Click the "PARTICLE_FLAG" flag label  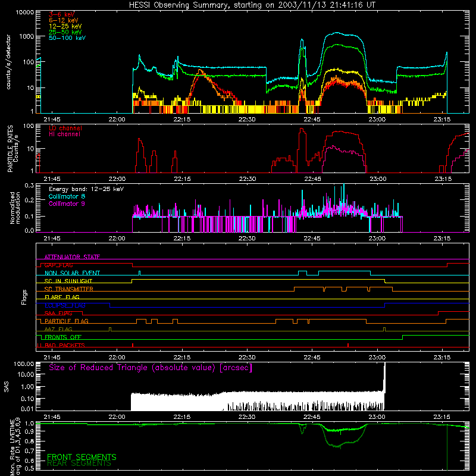click(67, 321)
